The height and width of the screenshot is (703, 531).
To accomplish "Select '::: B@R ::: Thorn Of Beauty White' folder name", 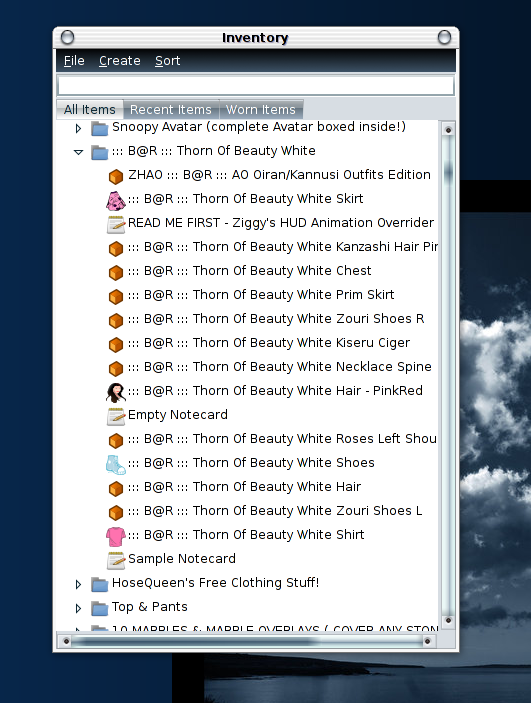I will pos(214,151).
